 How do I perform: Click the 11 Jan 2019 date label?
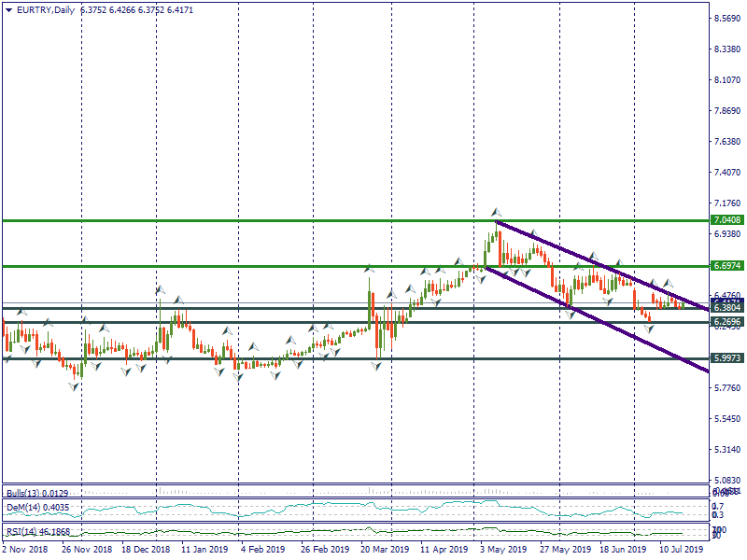[204, 551]
